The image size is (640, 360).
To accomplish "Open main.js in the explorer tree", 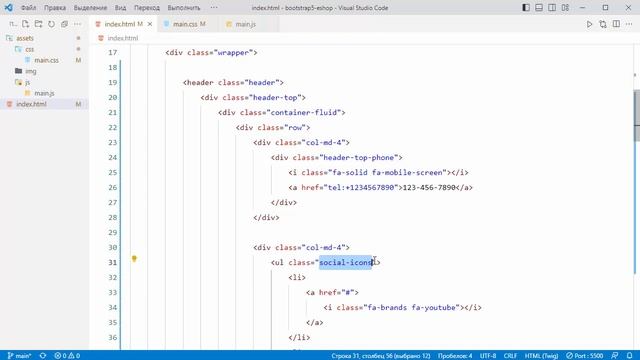I will tap(44, 93).
